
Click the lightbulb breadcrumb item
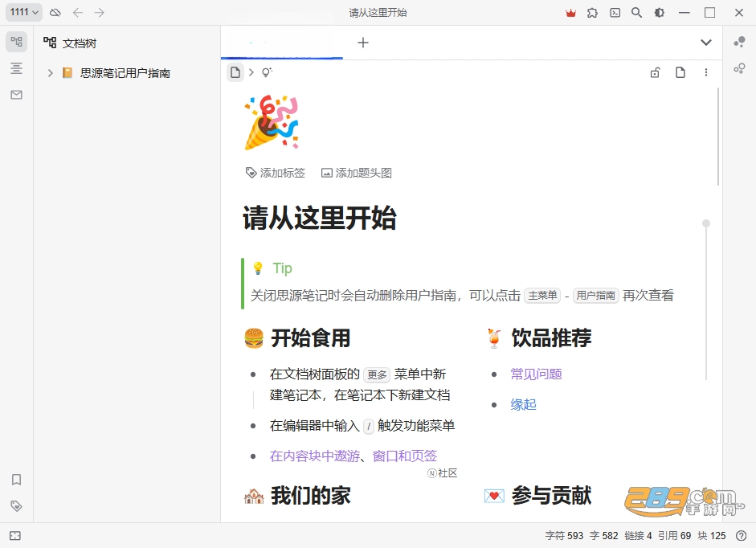coord(267,72)
